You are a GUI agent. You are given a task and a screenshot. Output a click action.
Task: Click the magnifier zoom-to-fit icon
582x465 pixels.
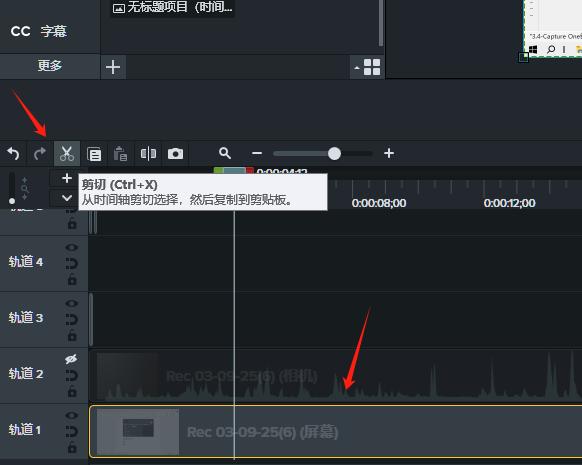pos(225,153)
